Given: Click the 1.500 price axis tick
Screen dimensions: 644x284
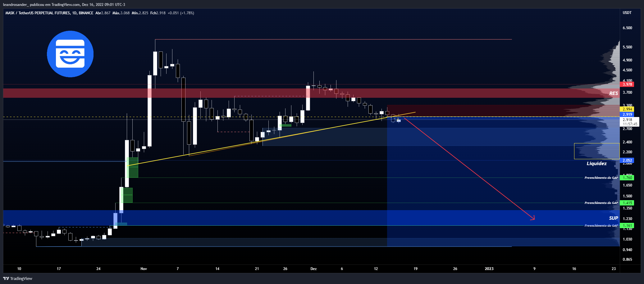Looking at the screenshot, I should pos(627,196).
